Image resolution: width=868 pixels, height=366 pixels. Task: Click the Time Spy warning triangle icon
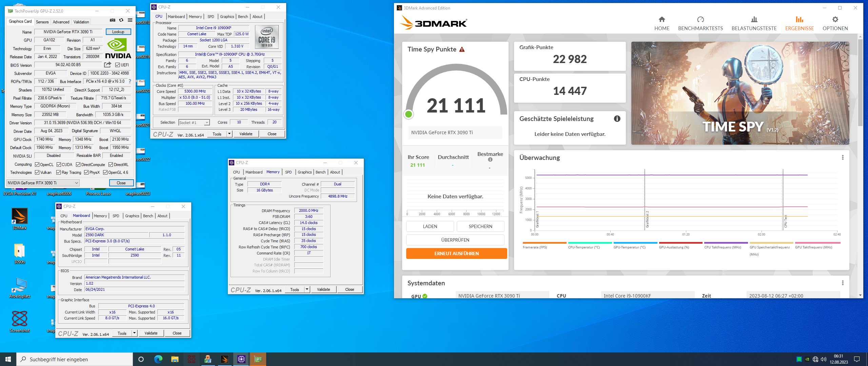462,49
